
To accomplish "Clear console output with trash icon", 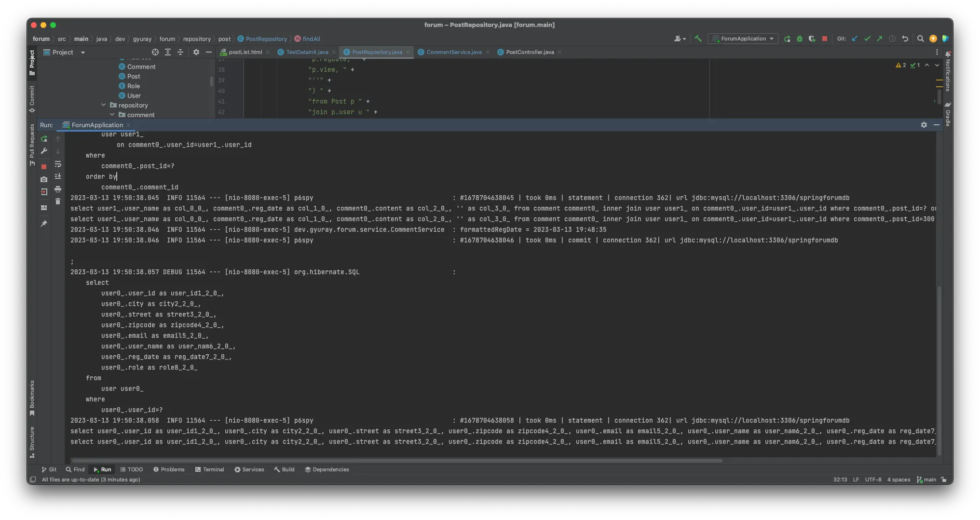I will 58,201.
